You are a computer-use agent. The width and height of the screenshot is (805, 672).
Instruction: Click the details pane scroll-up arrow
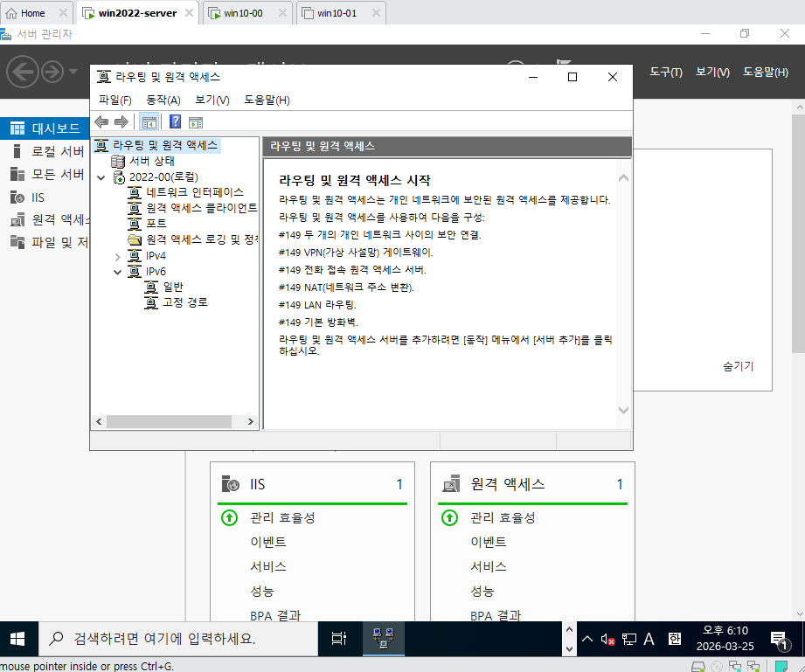tap(623, 178)
